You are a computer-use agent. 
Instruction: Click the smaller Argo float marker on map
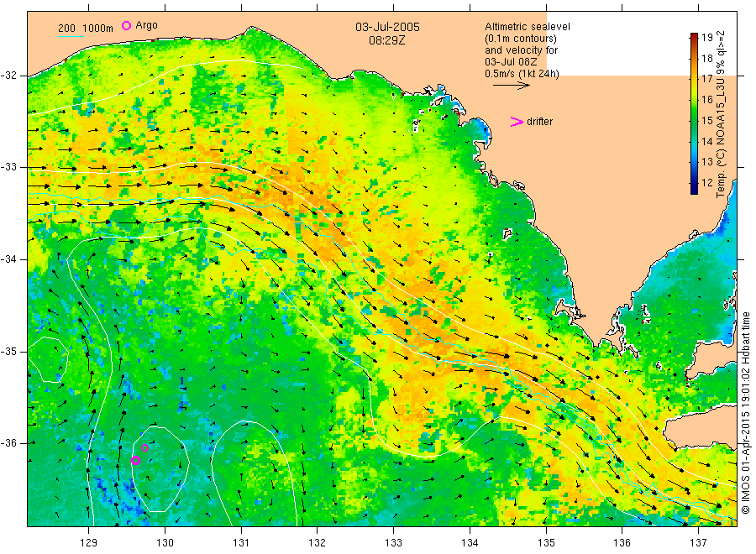[x=144, y=447]
